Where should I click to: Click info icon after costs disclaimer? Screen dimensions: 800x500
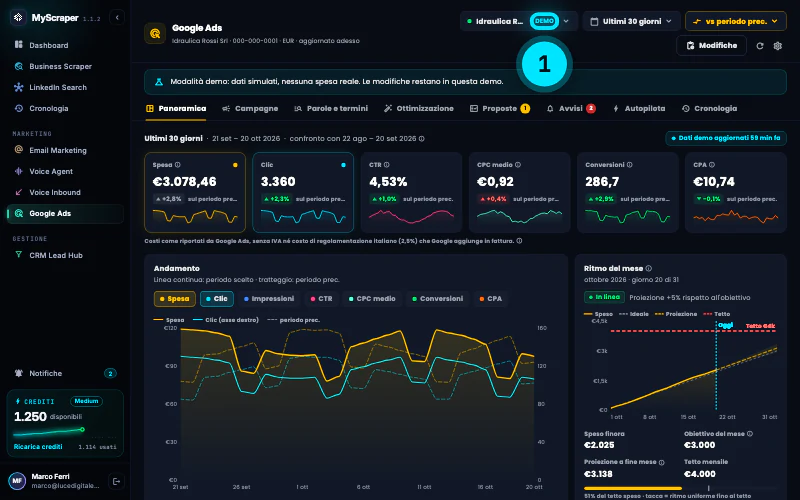pyautogui.click(x=519, y=241)
